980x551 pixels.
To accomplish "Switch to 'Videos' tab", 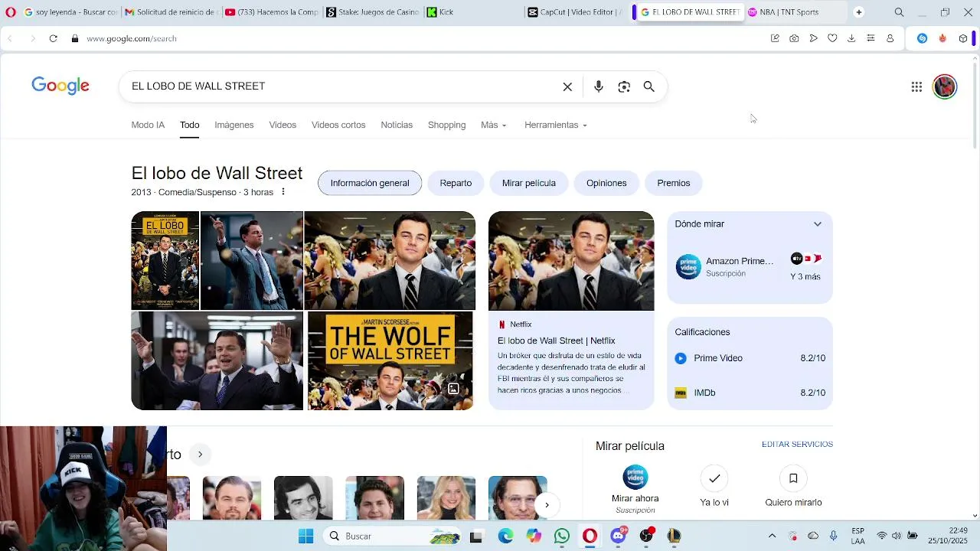I will (x=283, y=125).
